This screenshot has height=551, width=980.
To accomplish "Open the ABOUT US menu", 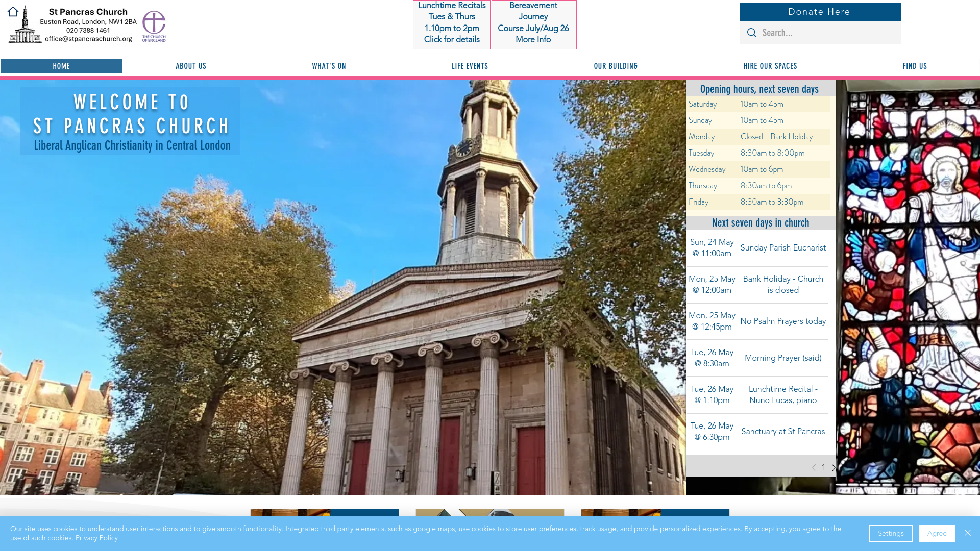I will tap(191, 66).
